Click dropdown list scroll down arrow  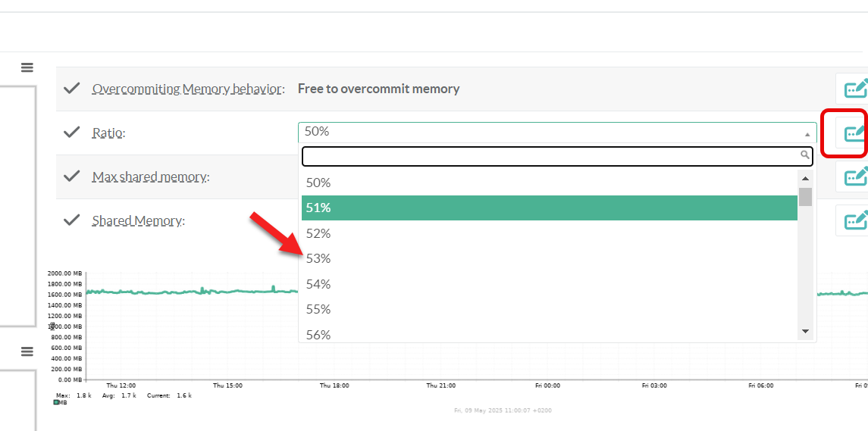pos(805,332)
